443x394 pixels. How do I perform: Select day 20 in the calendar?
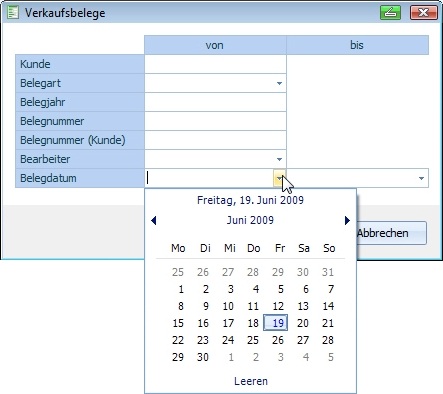coord(303,323)
